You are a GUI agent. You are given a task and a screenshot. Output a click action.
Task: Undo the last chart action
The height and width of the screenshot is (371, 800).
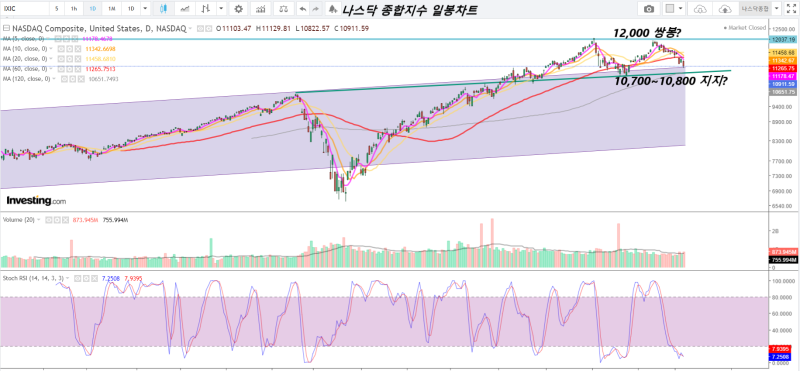pyautogui.click(x=303, y=9)
